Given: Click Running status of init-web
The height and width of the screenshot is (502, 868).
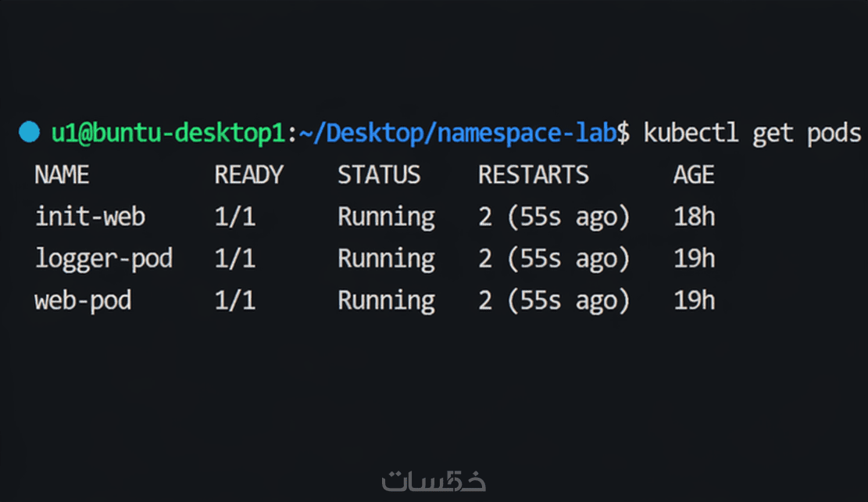Looking at the screenshot, I should [x=386, y=216].
